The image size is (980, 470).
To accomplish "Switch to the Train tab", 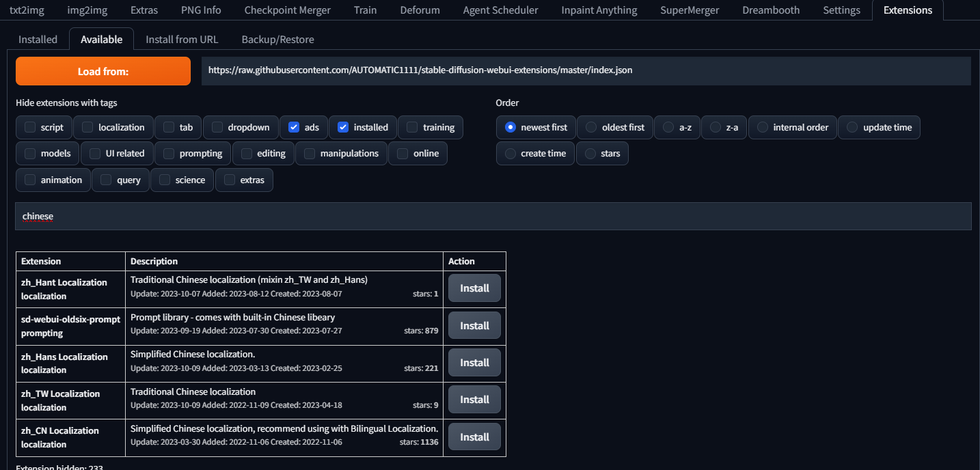I will pos(365,10).
